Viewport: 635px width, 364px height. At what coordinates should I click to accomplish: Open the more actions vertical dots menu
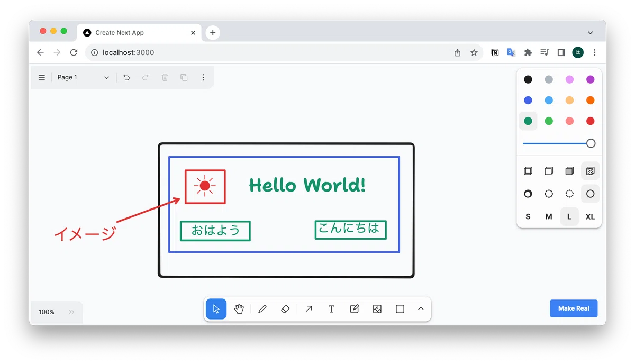[x=203, y=77]
